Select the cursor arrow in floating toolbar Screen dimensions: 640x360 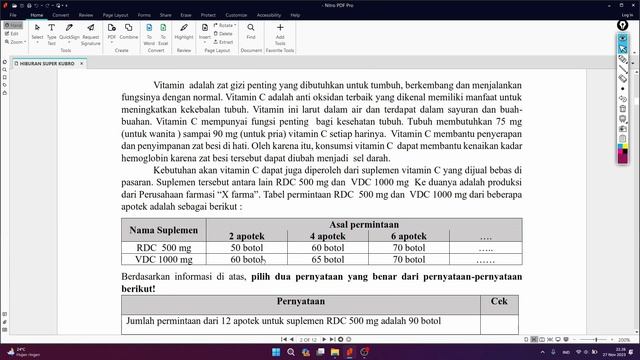622,49
